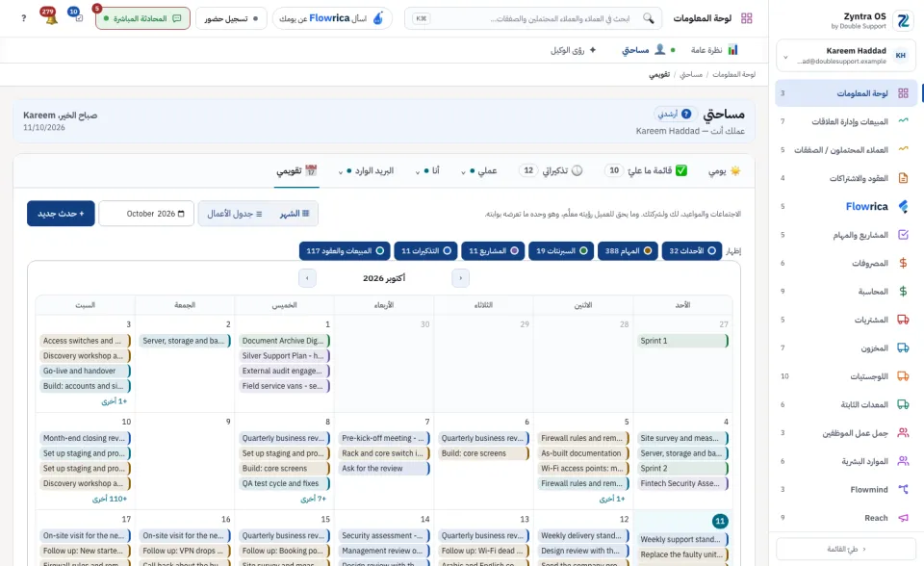Toggle السبرنتات 19 filter

coord(561,251)
